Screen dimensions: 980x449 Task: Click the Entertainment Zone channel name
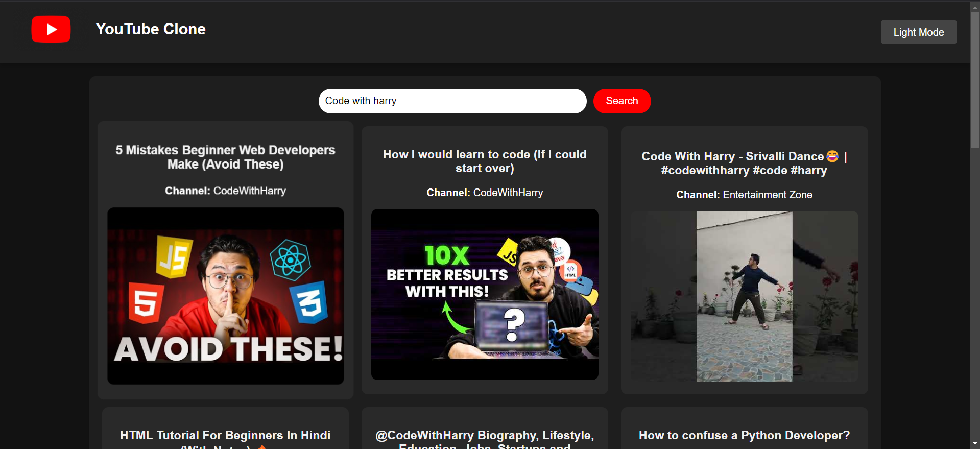pyautogui.click(x=767, y=195)
